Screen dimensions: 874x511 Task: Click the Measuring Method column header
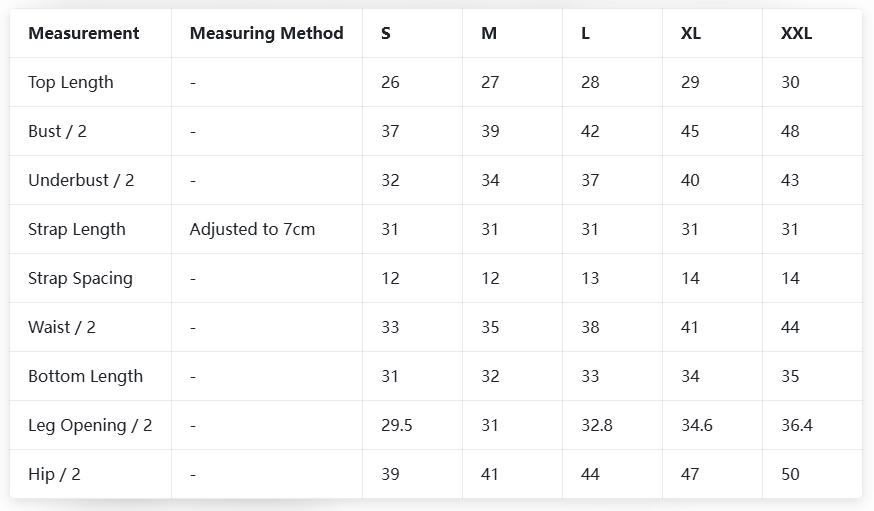point(266,33)
